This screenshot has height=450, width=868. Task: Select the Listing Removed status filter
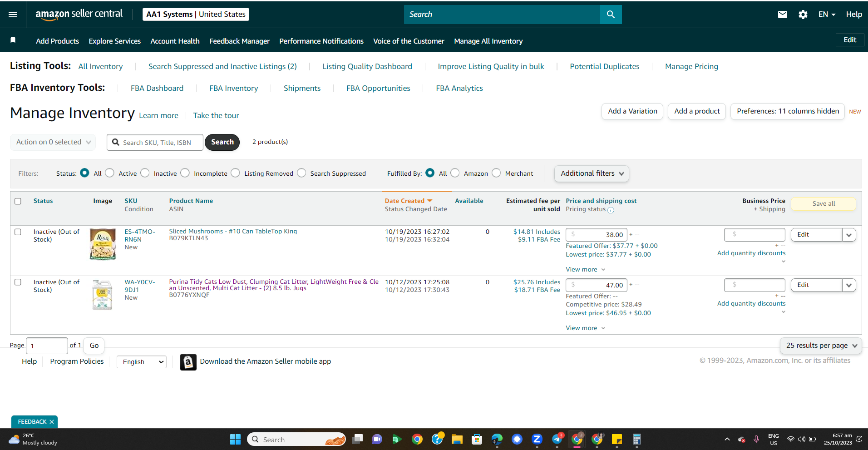click(235, 173)
